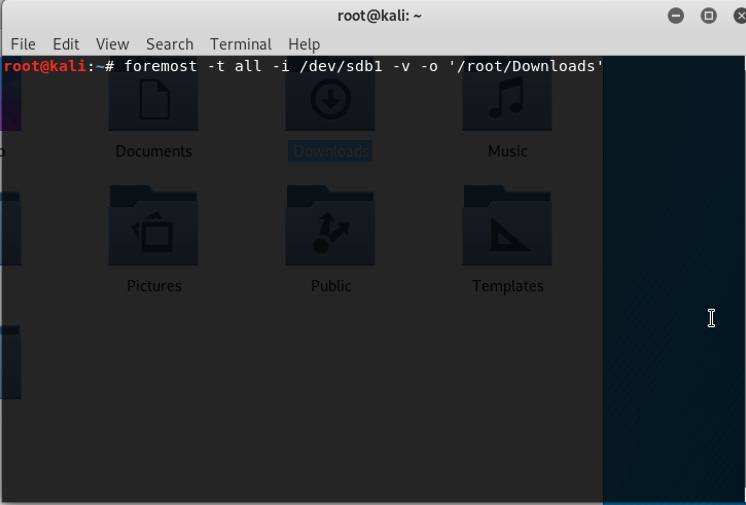Open the Edit menu

click(x=66, y=44)
